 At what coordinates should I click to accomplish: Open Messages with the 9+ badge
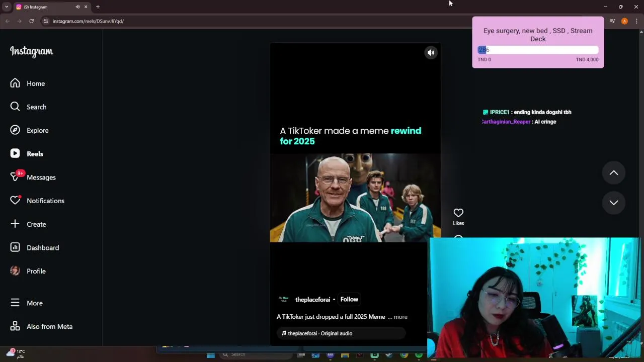click(33, 177)
